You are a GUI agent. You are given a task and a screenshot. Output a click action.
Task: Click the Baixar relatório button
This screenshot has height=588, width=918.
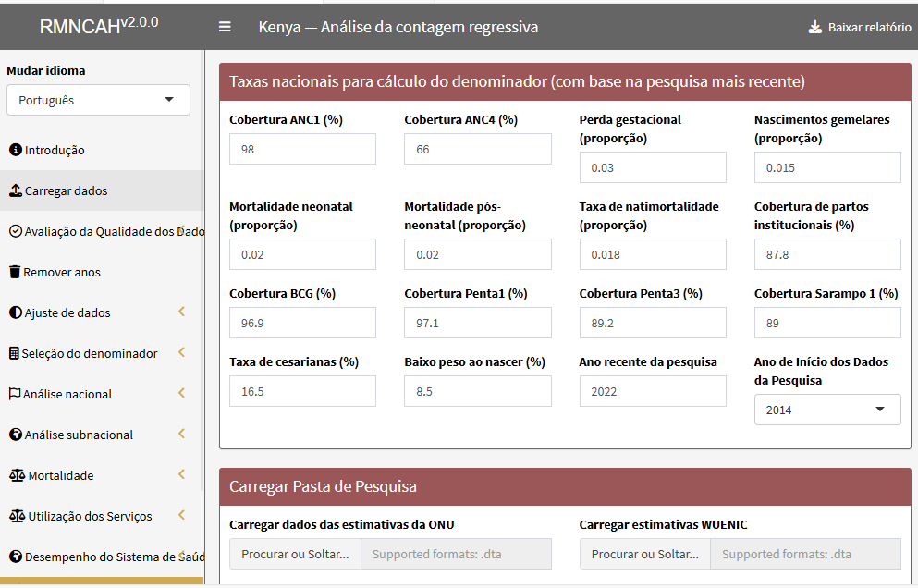coord(860,27)
